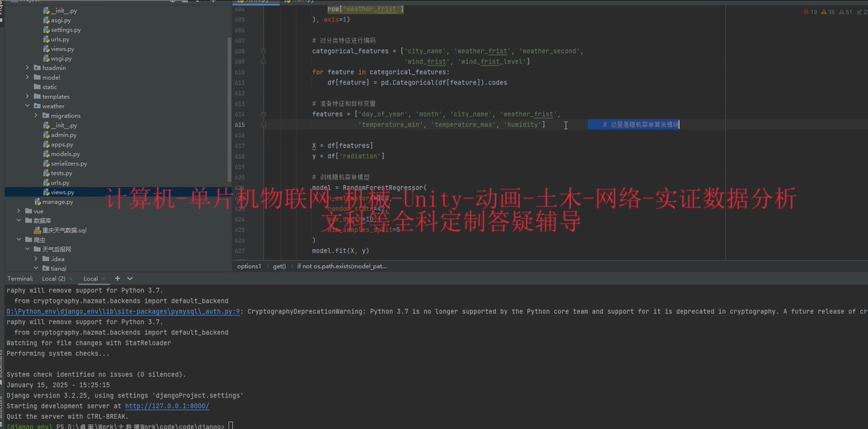
Task: Switch to the Local (2) terminal tab
Action: [54, 279]
